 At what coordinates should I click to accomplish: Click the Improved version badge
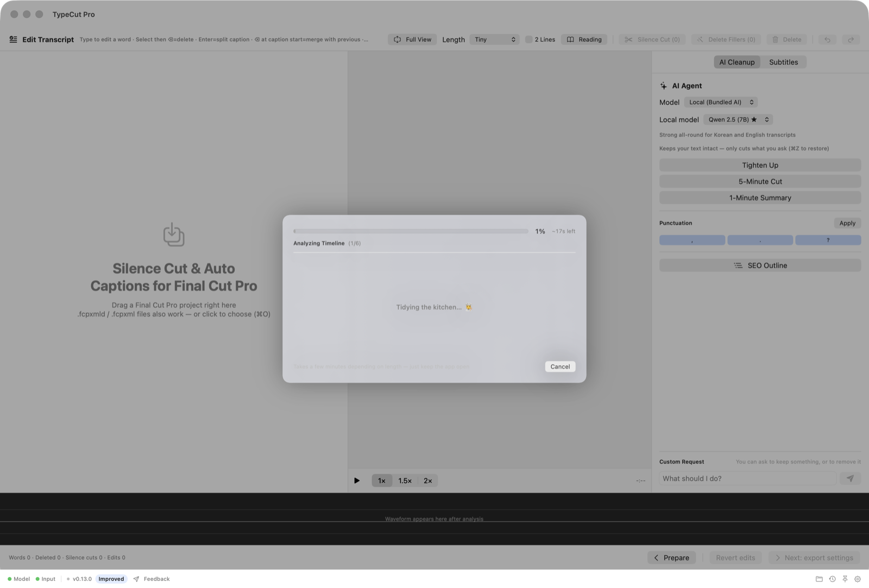click(x=111, y=579)
